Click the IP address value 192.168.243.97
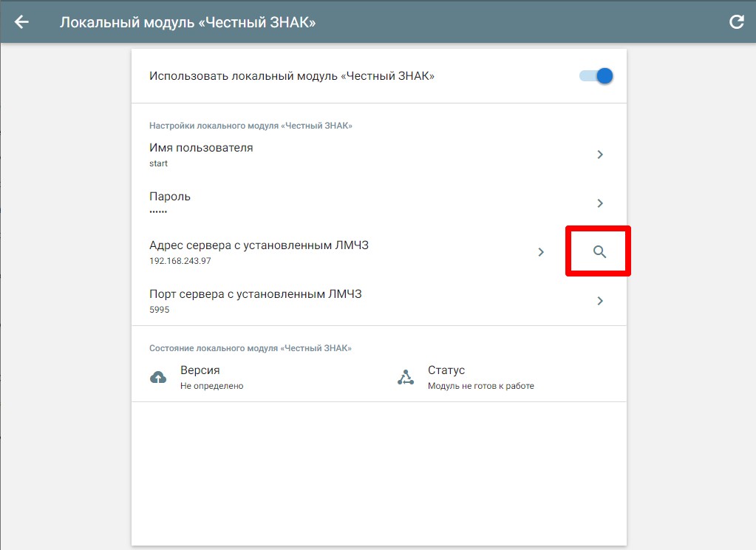The height and width of the screenshot is (550, 756). pos(180,262)
